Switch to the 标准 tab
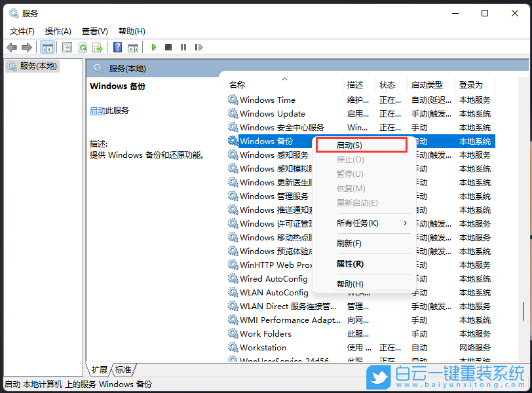Viewport: 532px width, 393px height. pyautogui.click(x=122, y=369)
